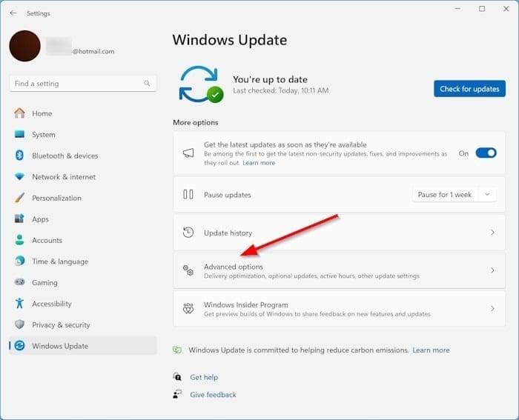Open the Accounts label in sidebar
Image resolution: width=519 pixels, height=420 pixels.
tap(47, 241)
